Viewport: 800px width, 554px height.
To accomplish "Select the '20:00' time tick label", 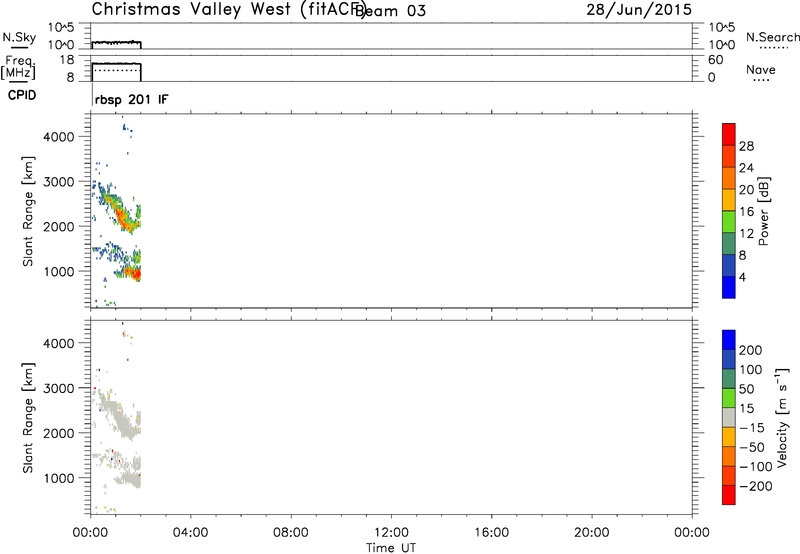I will tap(591, 533).
